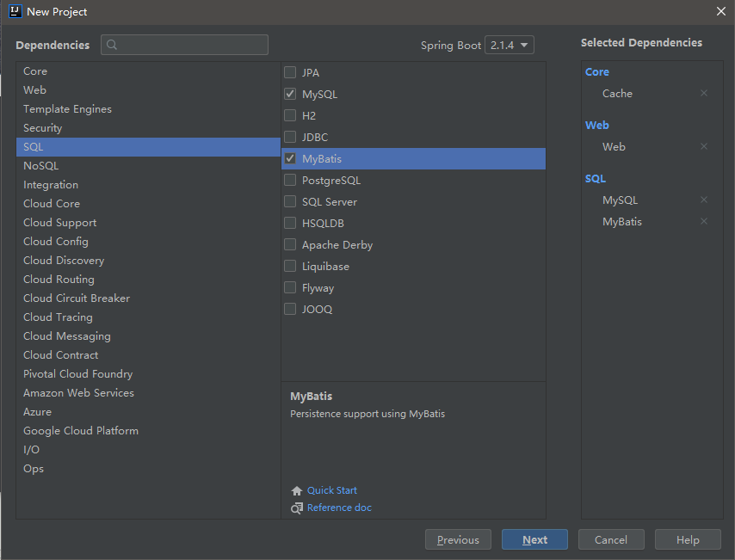Image resolution: width=735 pixels, height=560 pixels.
Task: Open Cloud Contract category
Action: (148, 355)
